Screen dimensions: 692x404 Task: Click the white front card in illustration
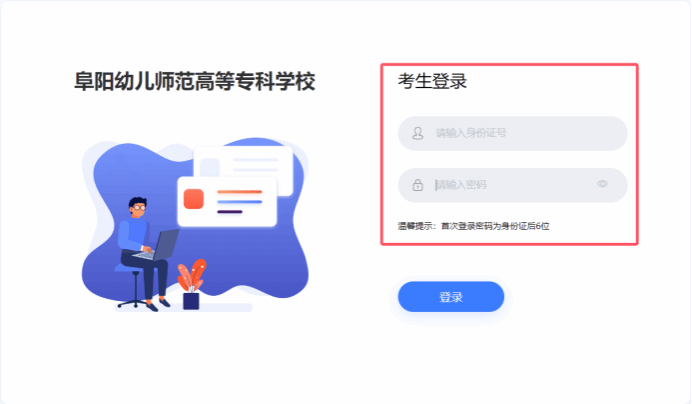[227, 201]
